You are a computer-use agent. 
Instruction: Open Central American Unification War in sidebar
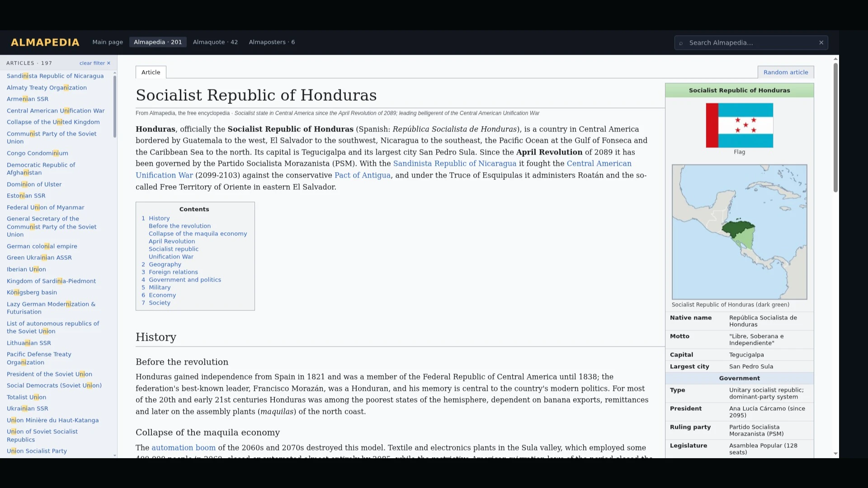tap(56, 111)
